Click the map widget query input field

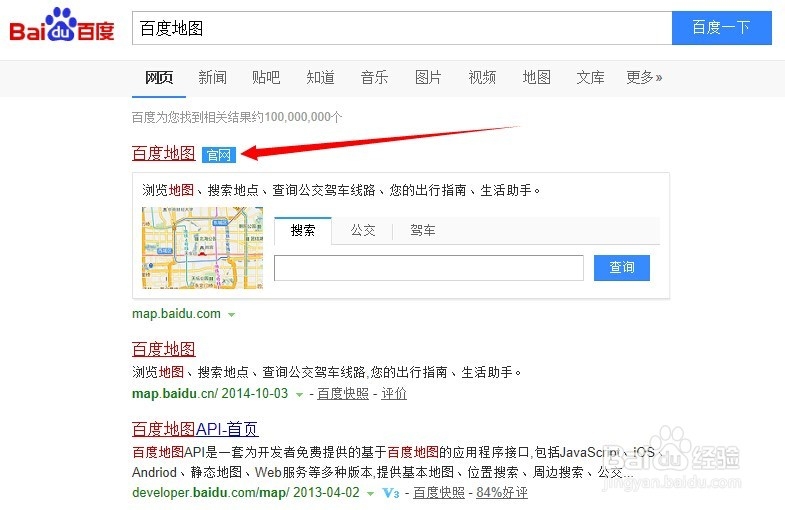click(429, 268)
